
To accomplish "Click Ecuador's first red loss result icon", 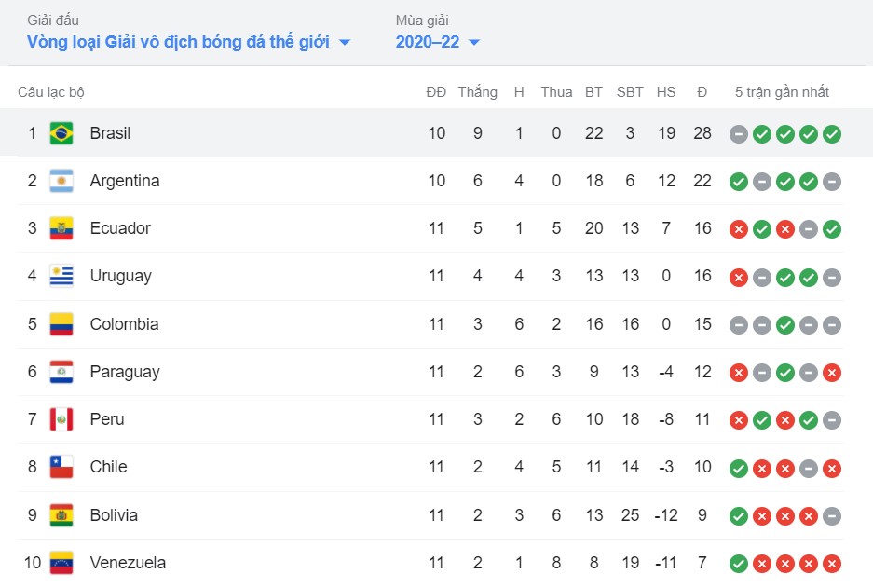I will (739, 229).
